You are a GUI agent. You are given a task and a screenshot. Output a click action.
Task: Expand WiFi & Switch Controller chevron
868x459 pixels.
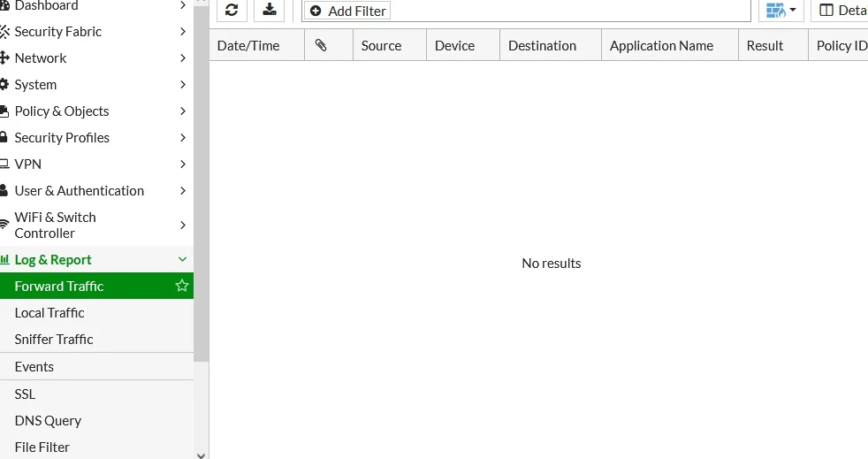[183, 226]
